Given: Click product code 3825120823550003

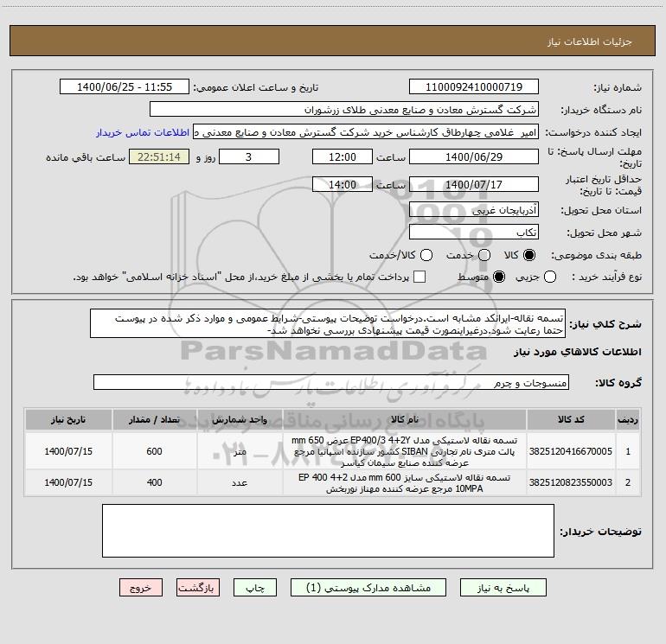Looking at the screenshot, I should click(571, 482).
